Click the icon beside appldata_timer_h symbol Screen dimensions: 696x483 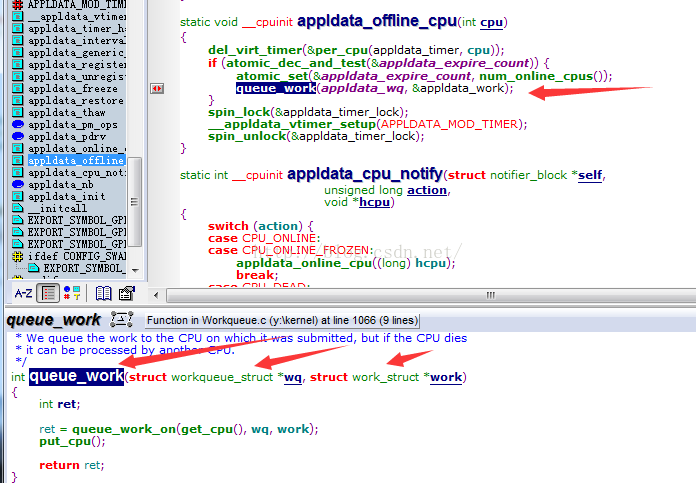[17, 28]
